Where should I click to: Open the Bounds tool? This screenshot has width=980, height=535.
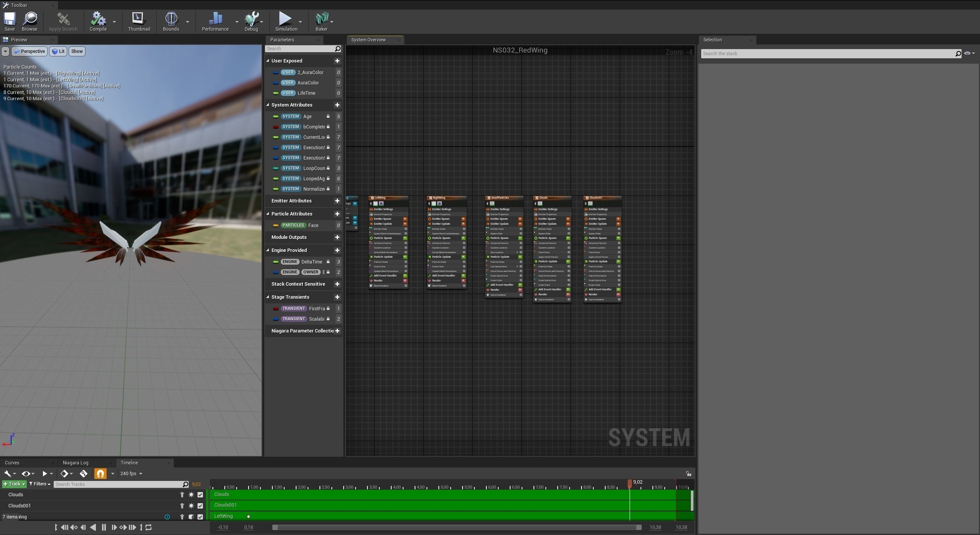pos(171,19)
